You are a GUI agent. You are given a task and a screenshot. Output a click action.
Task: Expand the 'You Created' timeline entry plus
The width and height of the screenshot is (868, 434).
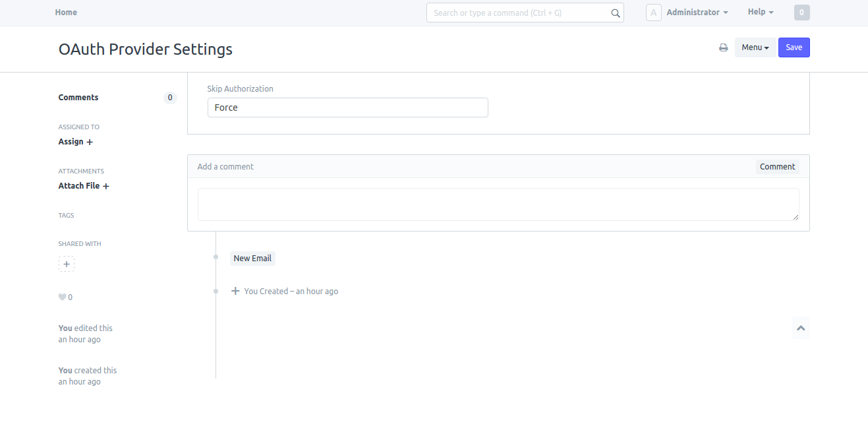coord(235,291)
